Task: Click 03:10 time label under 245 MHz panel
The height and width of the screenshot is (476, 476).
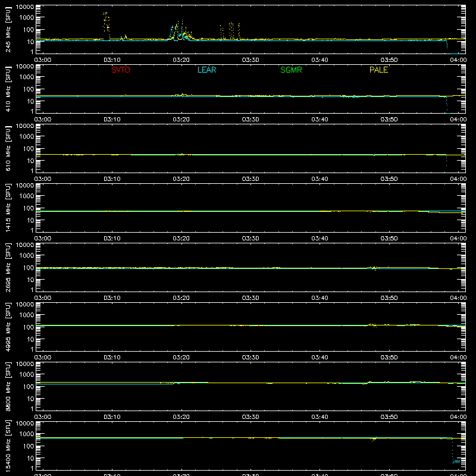Action: (x=112, y=60)
